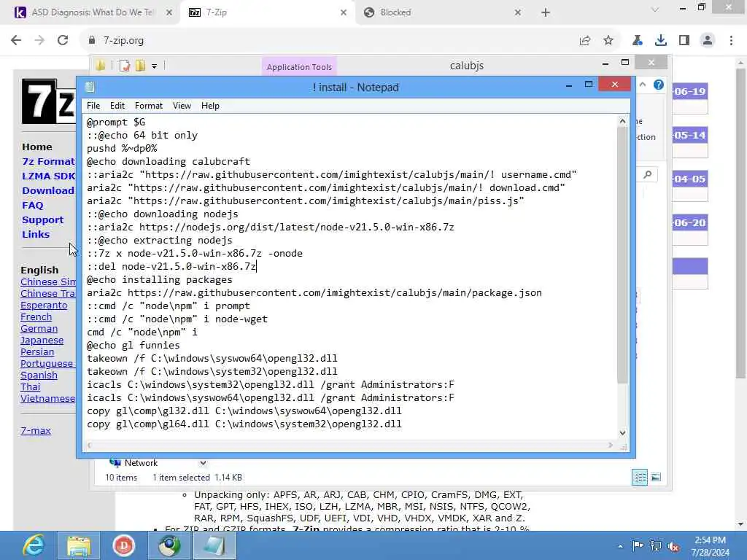Open Notepad View menu
This screenshot has height=560, width=747.
(x=182, y=106)
